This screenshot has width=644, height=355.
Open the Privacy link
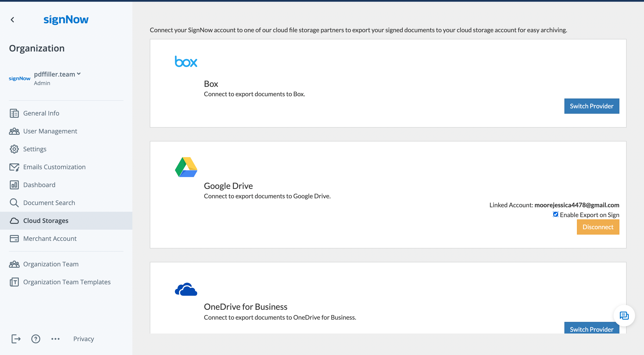(83, 339)
